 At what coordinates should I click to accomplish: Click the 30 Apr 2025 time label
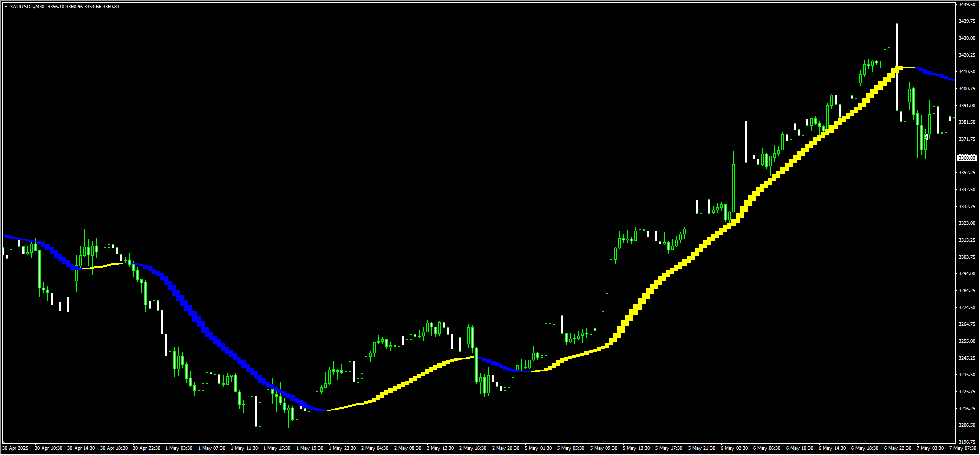click(15, 448)
